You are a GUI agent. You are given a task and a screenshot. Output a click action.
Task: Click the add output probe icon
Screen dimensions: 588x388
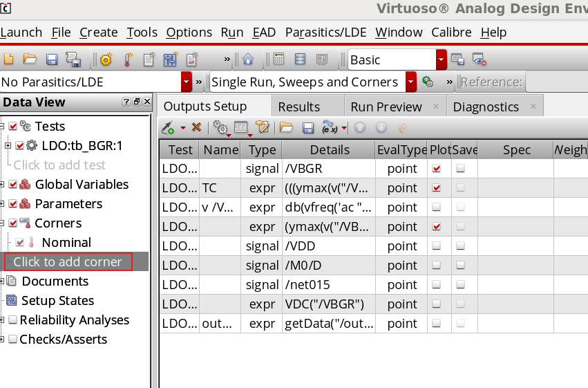click(168, 128)
